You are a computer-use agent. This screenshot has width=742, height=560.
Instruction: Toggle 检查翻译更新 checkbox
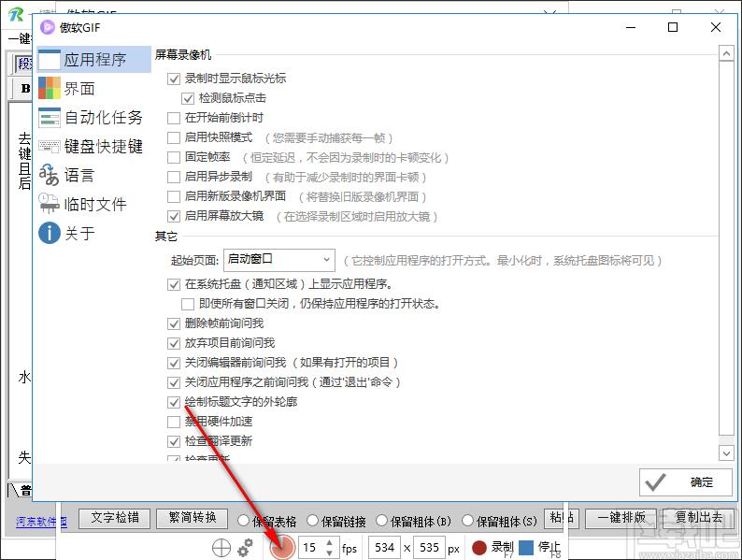174,441
